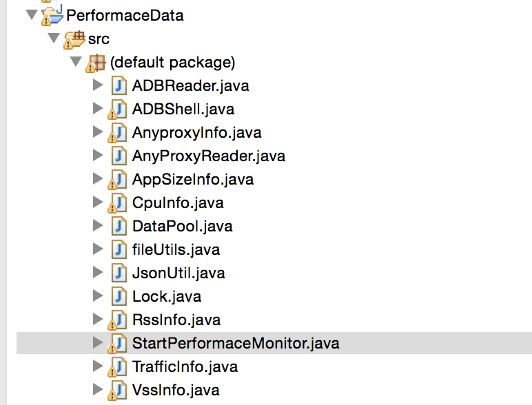Collapse the src folder tree

(x=54, y=38)
